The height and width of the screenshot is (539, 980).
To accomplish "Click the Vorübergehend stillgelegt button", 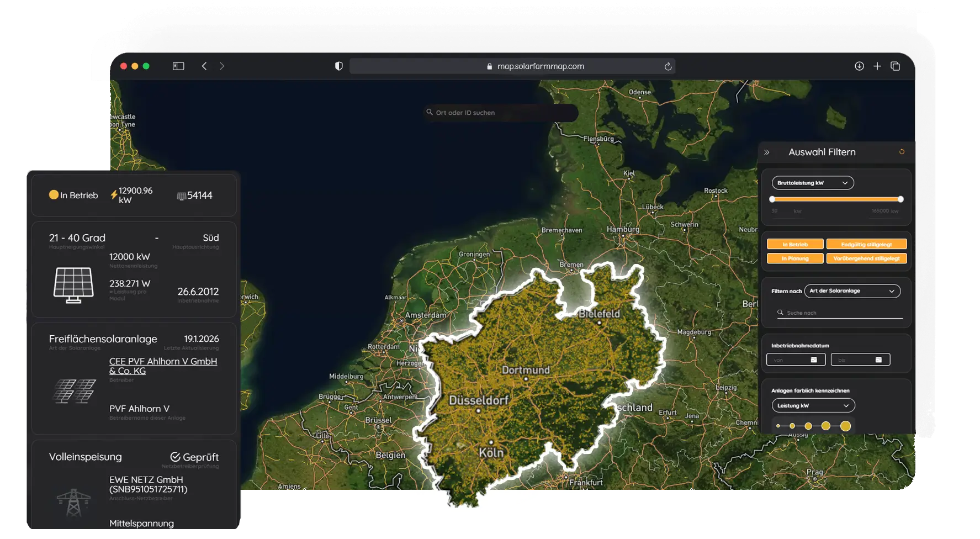I will point(866,258).
